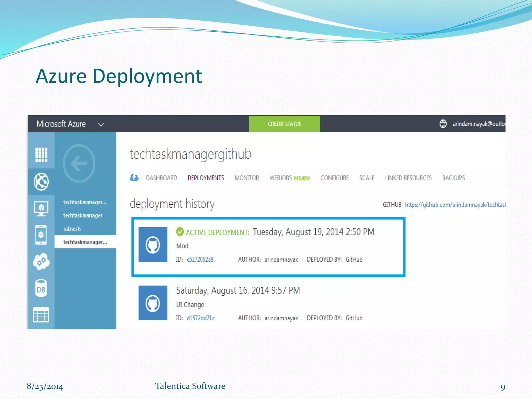Click the ACTIVE DEPLOYMENT label

(217, 232)
